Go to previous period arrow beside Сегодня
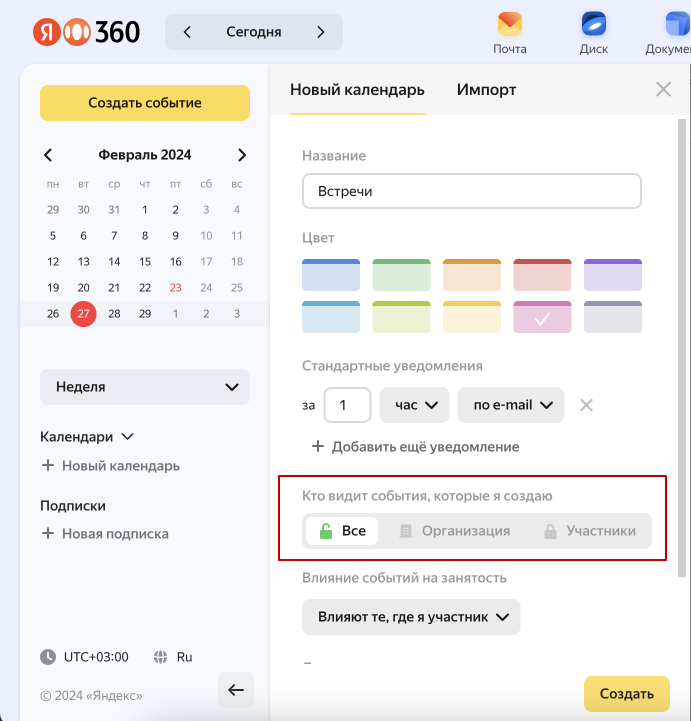 (x=187, y=32)
